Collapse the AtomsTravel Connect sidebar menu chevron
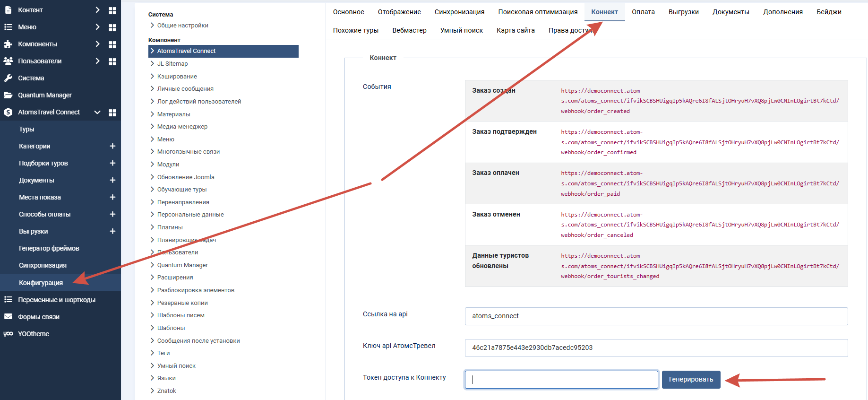The image size is (868, 400). tap(97, 112)
